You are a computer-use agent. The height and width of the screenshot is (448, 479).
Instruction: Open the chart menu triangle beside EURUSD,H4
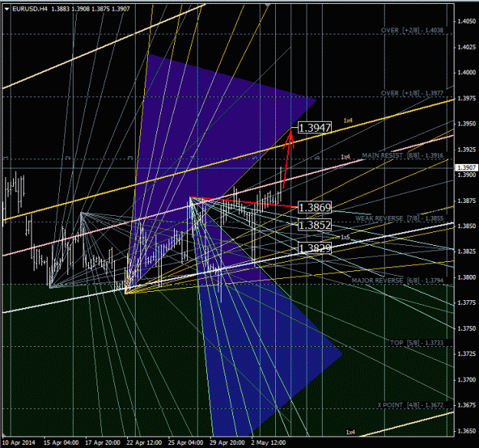tap(7, 9)
